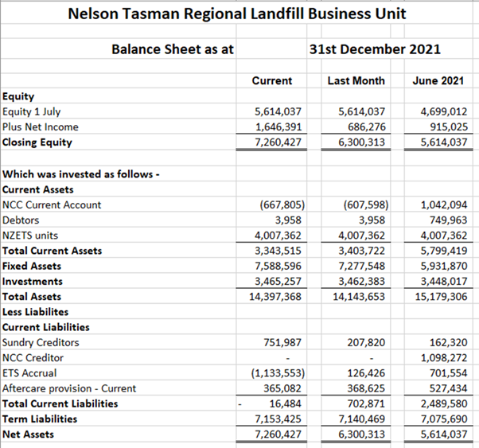Click the 'NCC Current Account' label
The image size is (479, 448).
tap(52, 205)
